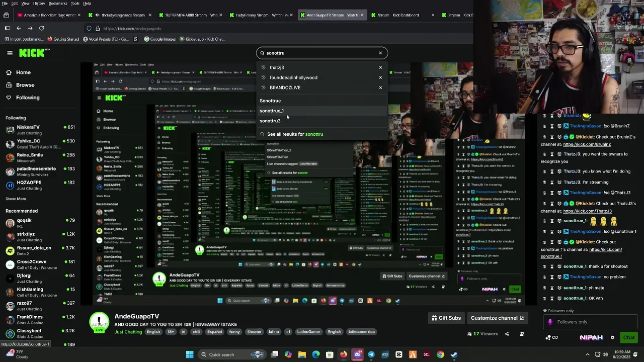Open FrankDimes recommended channel
Screen dimensions: 644x362
tap(40, 319)
